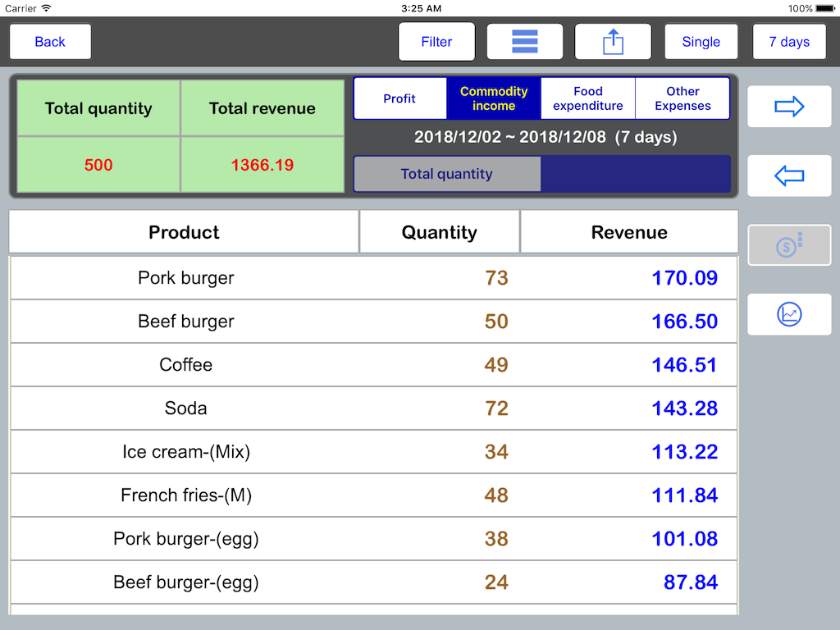Tap the date range 2018/12/02 ~ 2018/12/08

click(542, 137)
